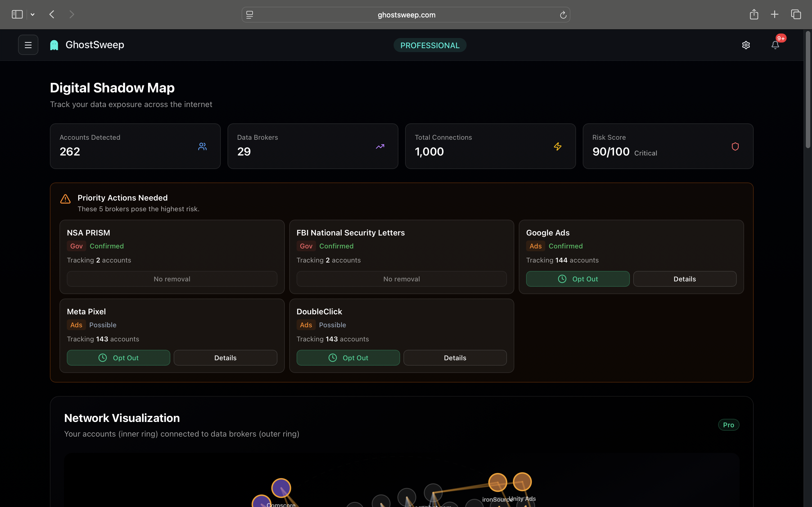Image resolution: width=812 pixels, height=507 pixels.
Task: Click the PROFESSIONAL plan badge
Action: coord(430,45)
